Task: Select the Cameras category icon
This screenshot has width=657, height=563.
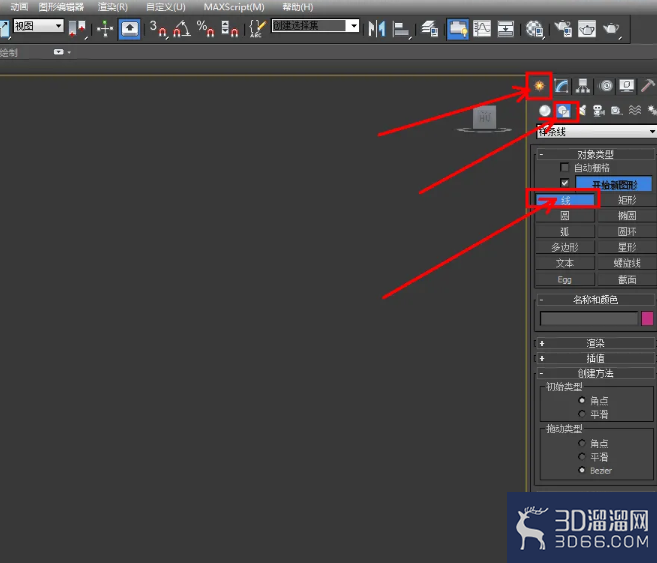Action: tap(599, 111)
